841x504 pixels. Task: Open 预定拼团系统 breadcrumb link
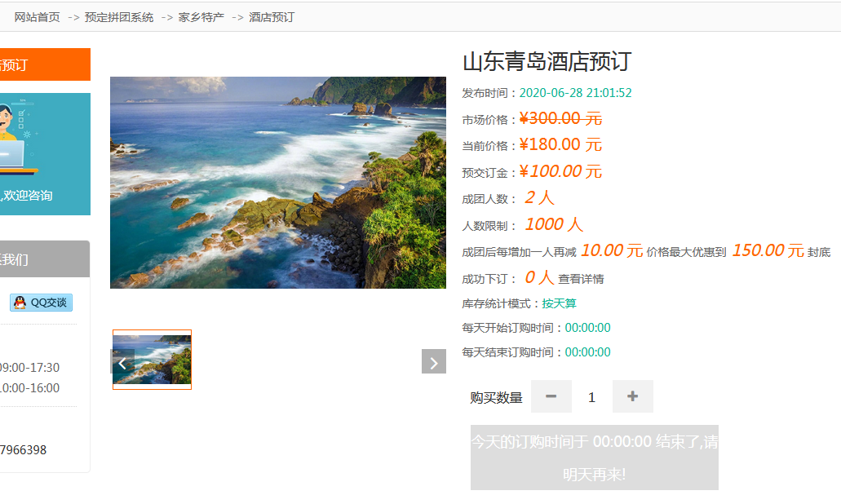click(x=119, y=17)
